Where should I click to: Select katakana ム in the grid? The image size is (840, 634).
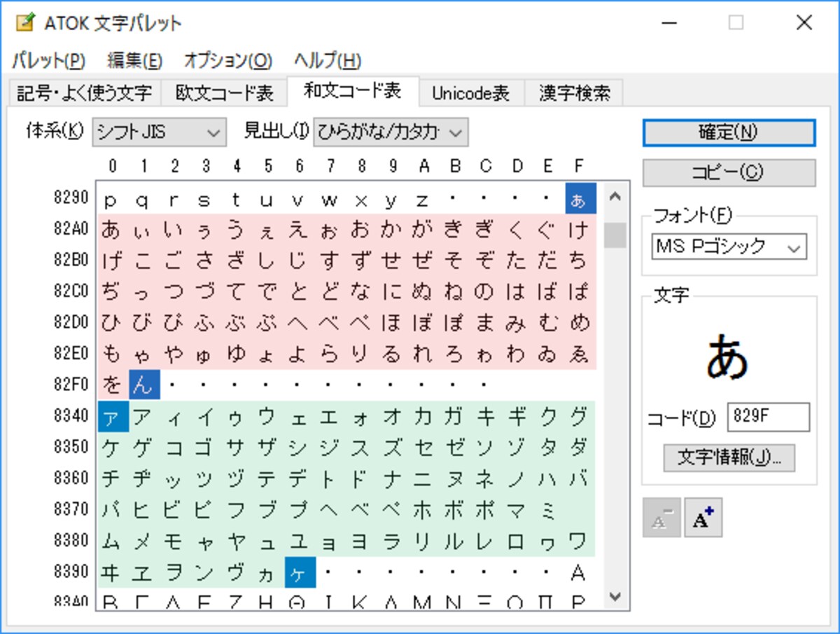[113, 542]
